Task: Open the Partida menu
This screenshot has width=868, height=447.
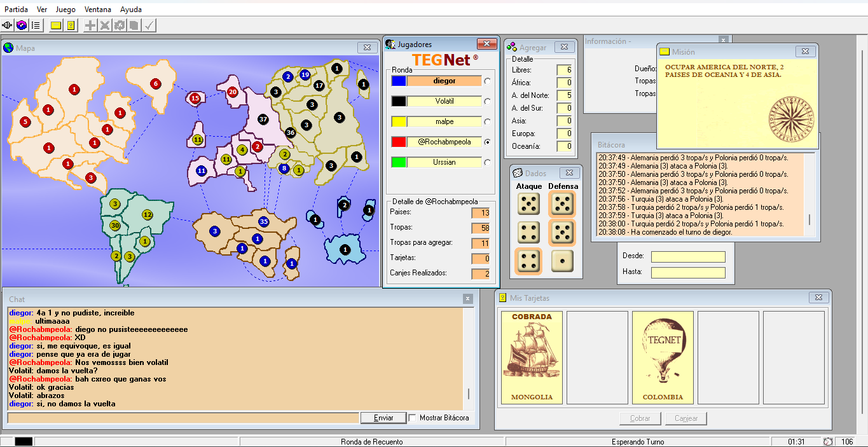Action: [16, 10]
